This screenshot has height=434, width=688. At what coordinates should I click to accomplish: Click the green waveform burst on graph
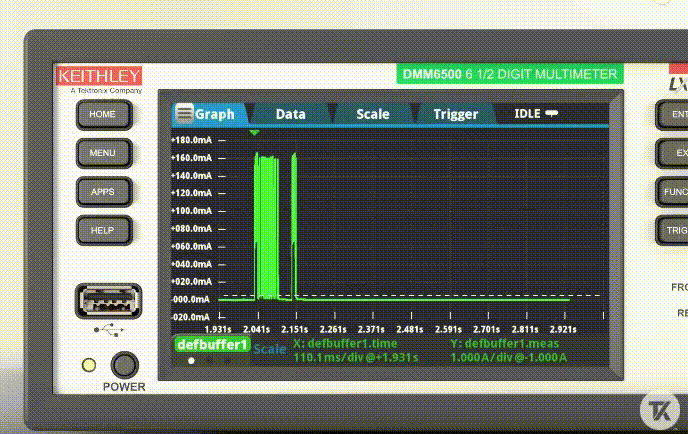point(266,225)
